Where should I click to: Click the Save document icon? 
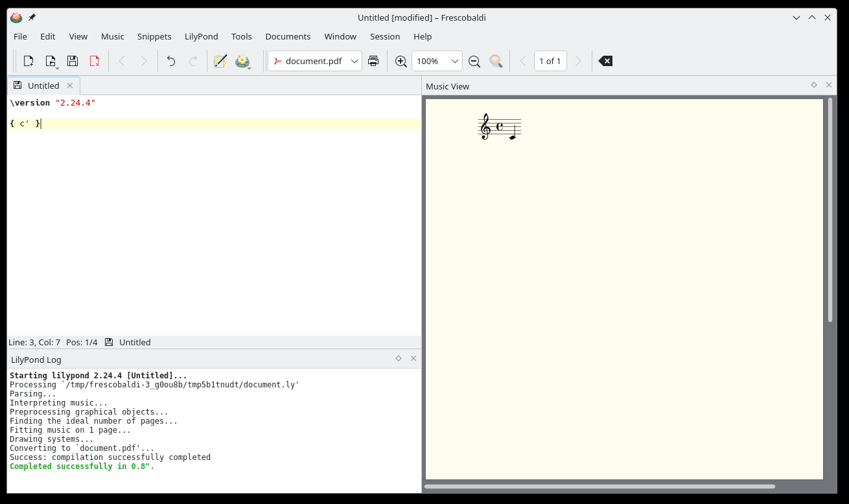[73, 61]
